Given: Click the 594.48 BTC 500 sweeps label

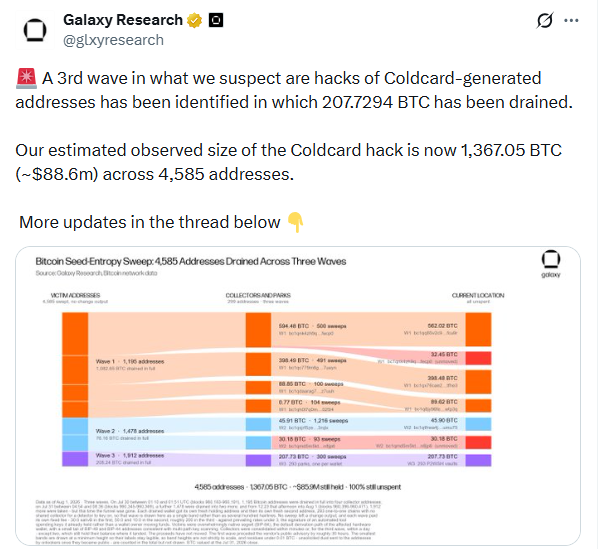Looking at the screenshot, I should [x=312, y=326].
